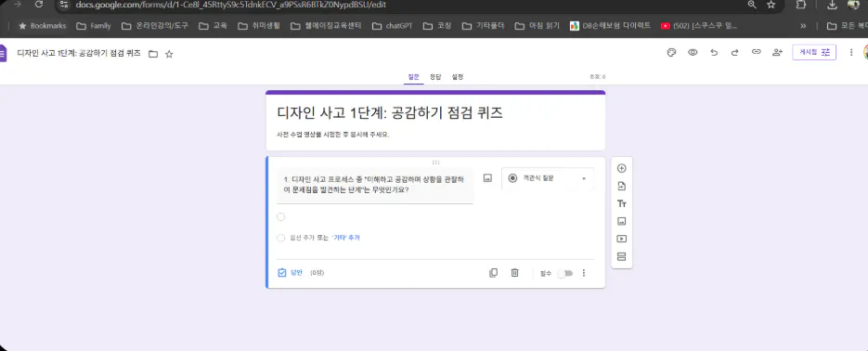Insert image into question 1
868x351 pixels.
pos(487,178)
